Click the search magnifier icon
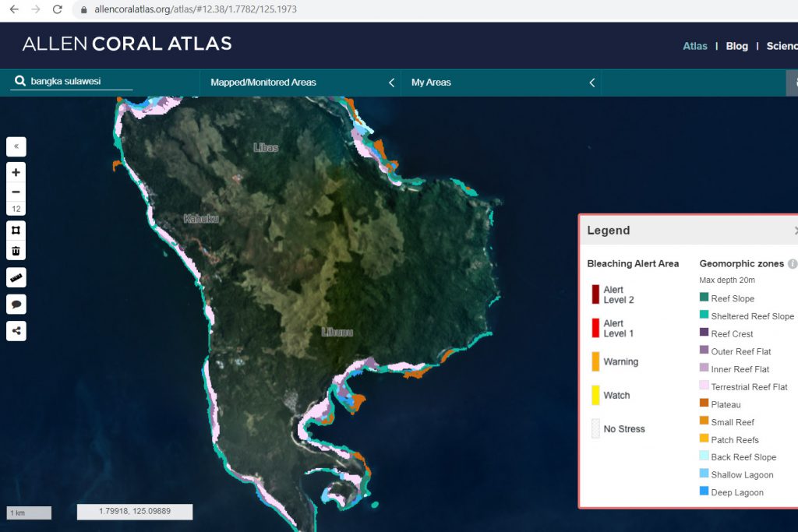The height and width of the screenshot is (532, 798). coord(19,81)
